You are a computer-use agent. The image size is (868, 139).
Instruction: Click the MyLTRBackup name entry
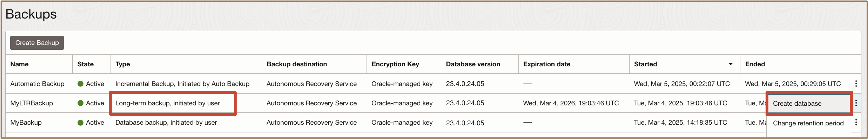32,103
